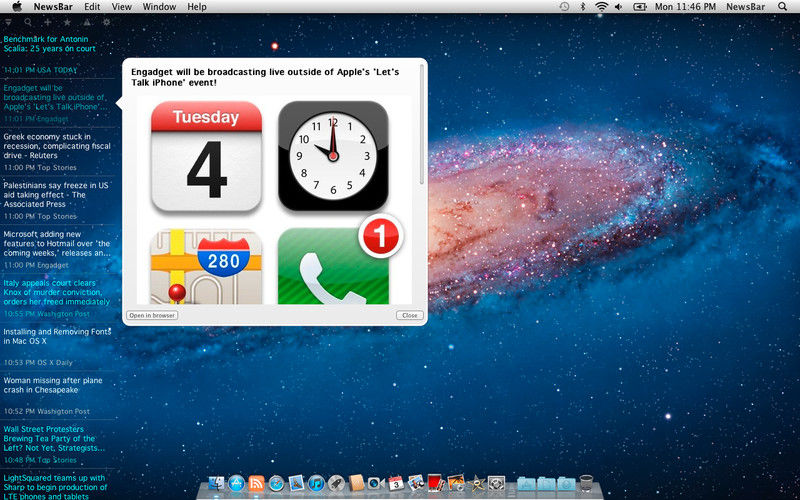Open the brown Address Book icon in Dock
This screenshot has height=500, width=800.
(x=356, y=483)
